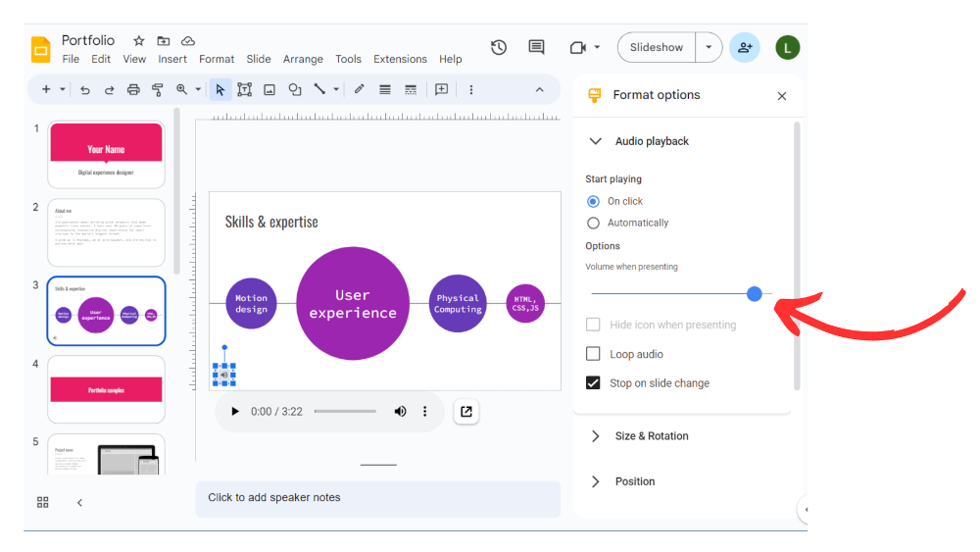
Task: Redo the last action
Action: coord(110,90)
